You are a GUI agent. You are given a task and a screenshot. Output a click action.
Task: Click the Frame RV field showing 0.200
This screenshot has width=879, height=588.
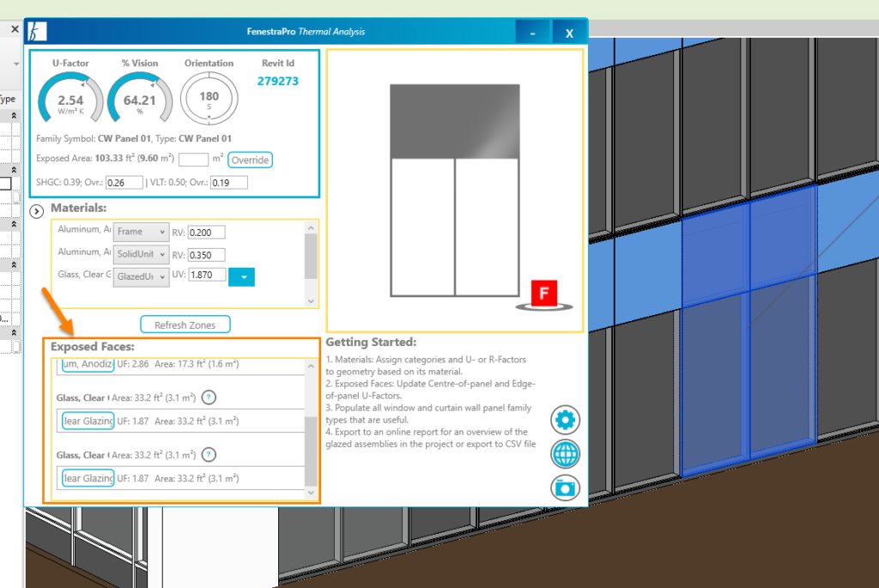tap(206, 233)
